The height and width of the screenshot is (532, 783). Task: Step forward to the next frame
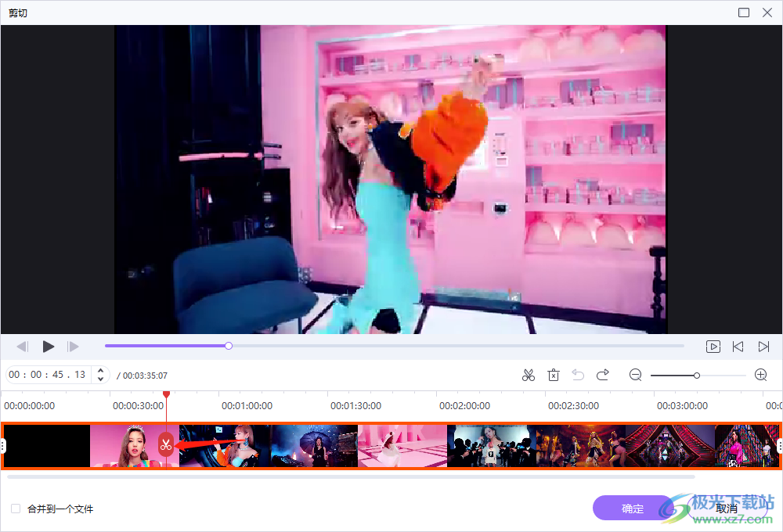pyautogui.click(x=73, y=347)
